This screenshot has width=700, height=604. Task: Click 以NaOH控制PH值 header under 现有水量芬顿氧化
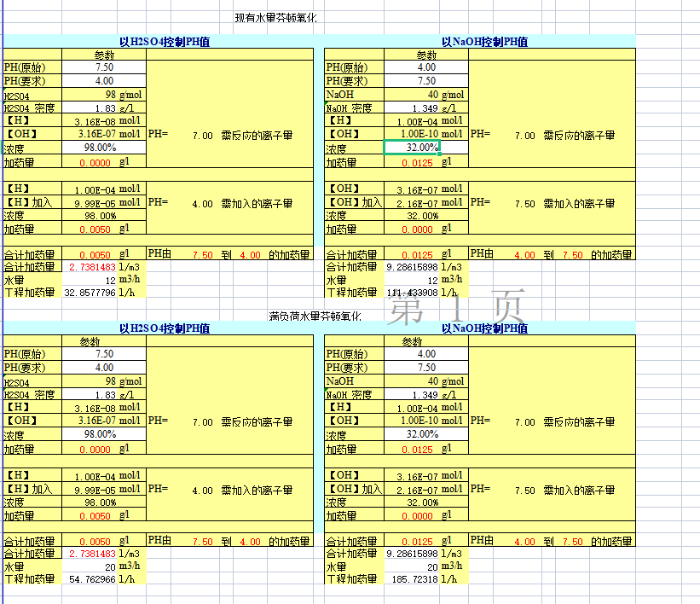tap(485, 42)
